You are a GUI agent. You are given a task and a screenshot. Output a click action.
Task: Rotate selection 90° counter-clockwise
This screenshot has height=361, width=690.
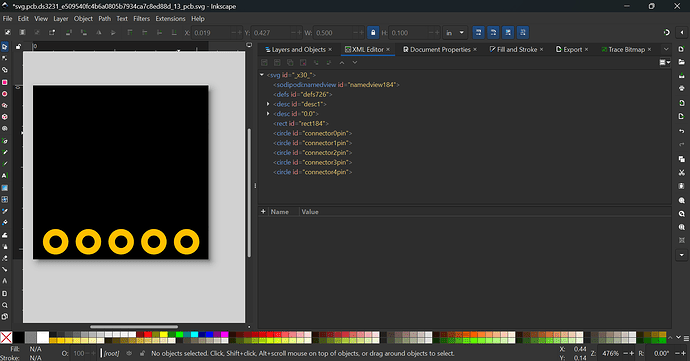click(69, 33)
